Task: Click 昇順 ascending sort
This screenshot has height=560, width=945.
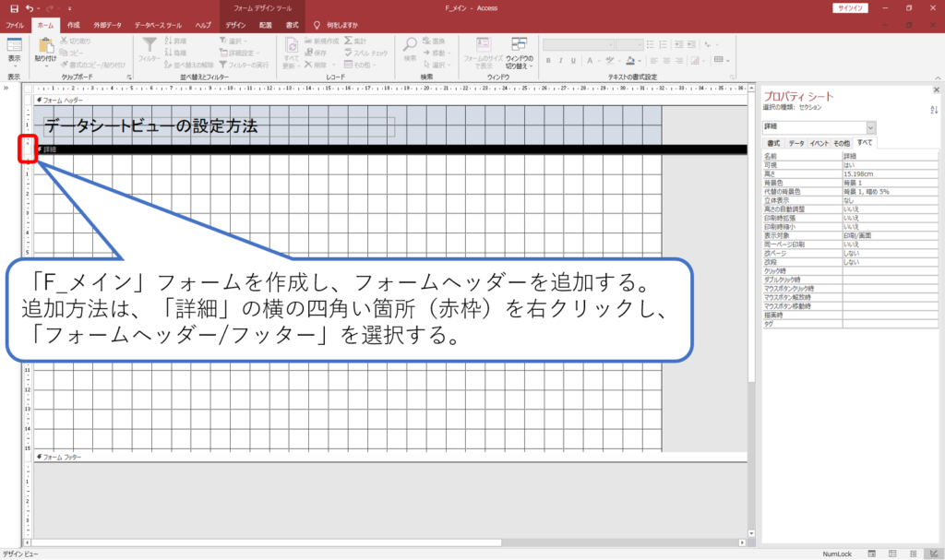Action: (175, 41)
